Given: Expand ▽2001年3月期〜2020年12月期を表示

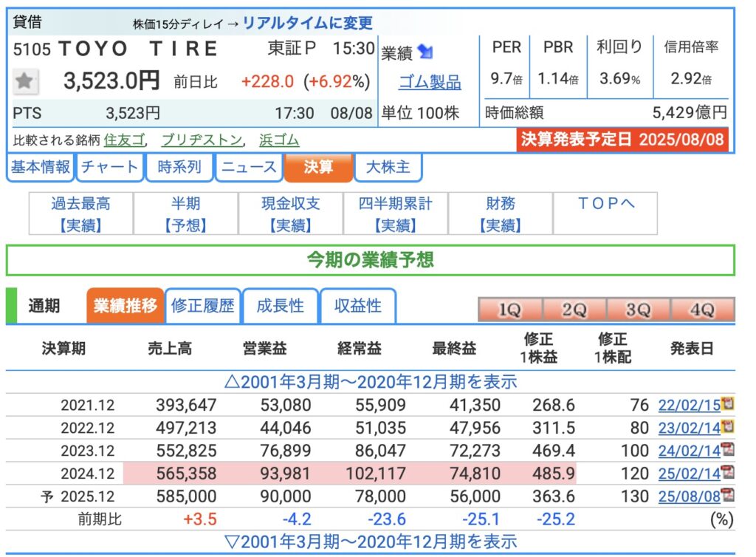Looking at the screenshot, I should pos(371,542).
